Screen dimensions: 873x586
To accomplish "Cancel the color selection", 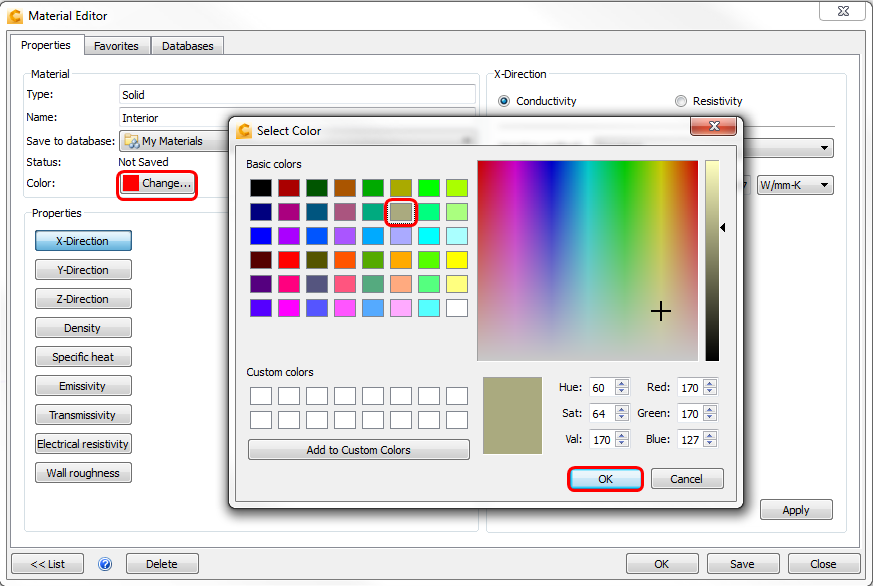I will tap(686, 478).
